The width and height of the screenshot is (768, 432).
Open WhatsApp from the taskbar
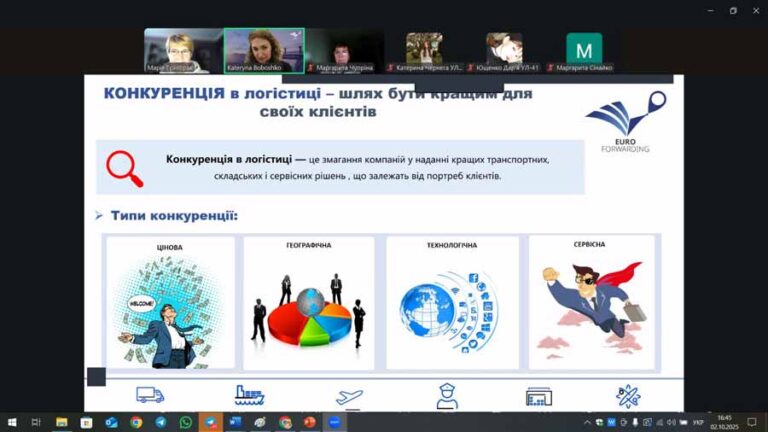pyautogui.click(x=185, y=423)
